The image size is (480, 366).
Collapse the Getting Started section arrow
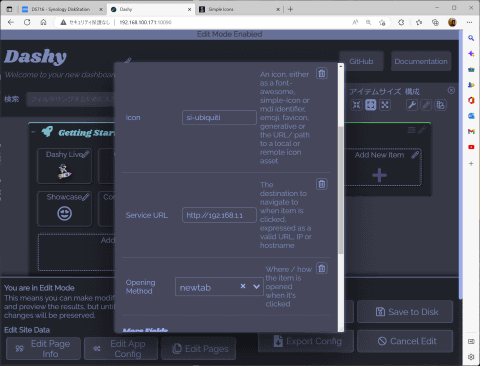(x=33, y=132)
